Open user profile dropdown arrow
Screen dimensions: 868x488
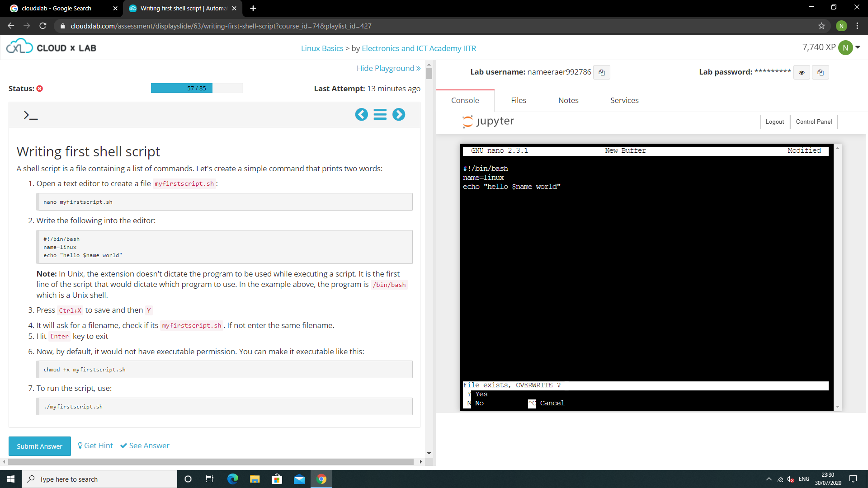click(x=858, y=47)
